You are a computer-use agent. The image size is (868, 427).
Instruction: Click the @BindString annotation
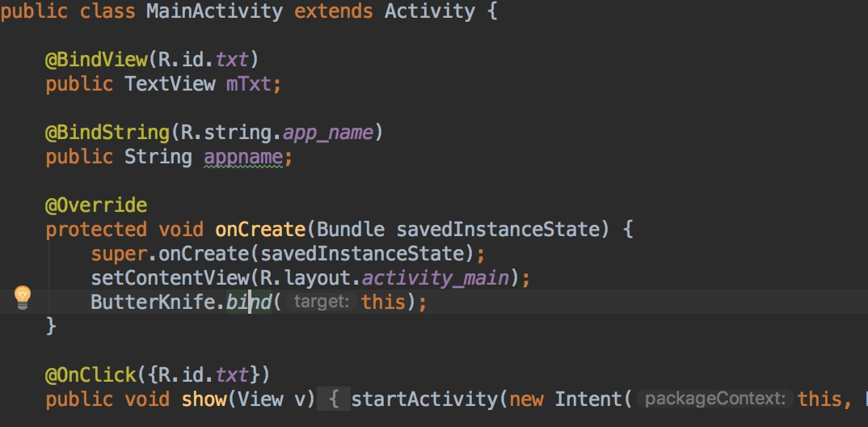point(107,133)
